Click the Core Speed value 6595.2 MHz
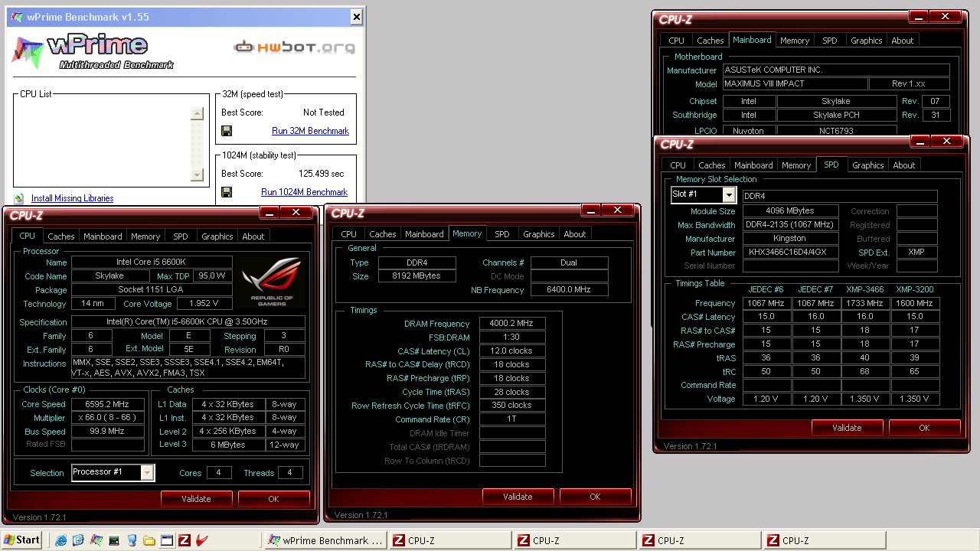 [108, 404]
